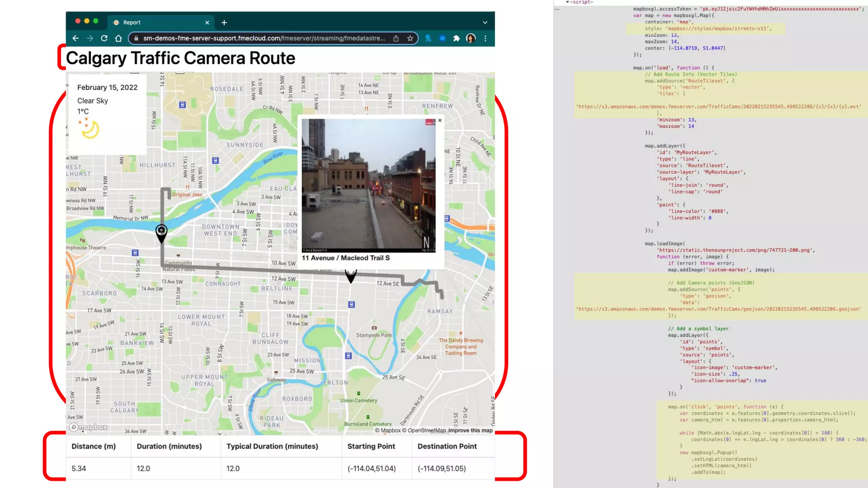Click the Improve this map link
The height and width of the screenshot is (488, 868).
click(470, 430)
